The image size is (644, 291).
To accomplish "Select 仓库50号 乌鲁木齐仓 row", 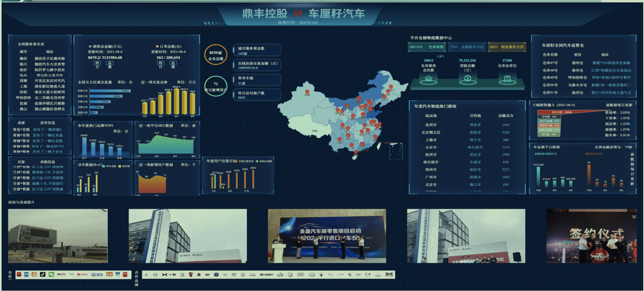I will (x=587, y=85).
